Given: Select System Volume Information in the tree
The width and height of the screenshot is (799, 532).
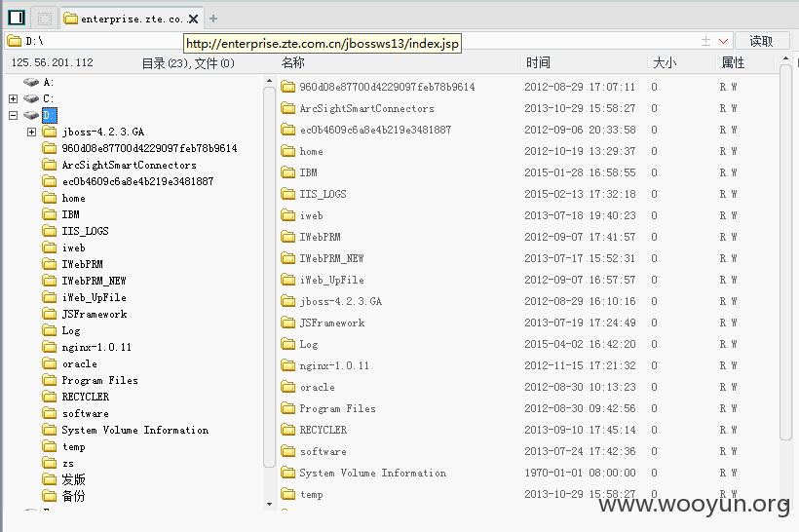Looking at the screenshot, I should click(x=135, y=430).
